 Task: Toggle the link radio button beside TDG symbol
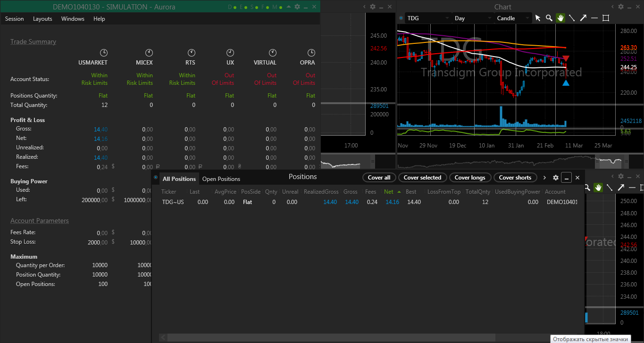(x=401, y=18)
